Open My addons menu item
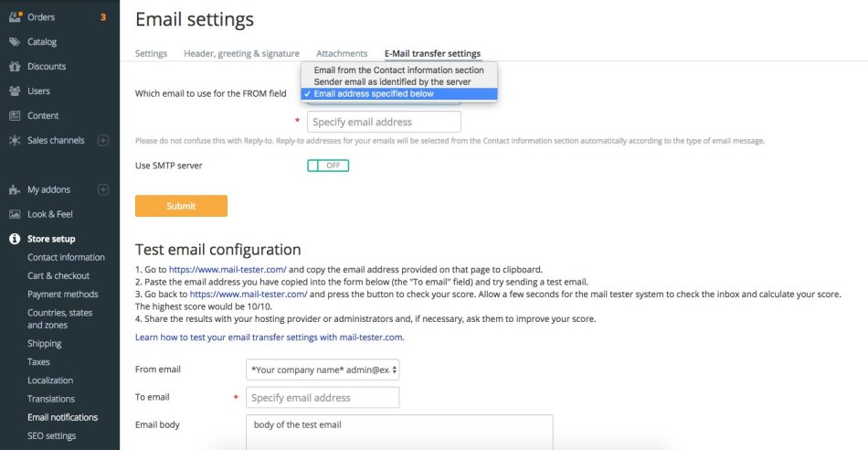Screen dimensions: 868x450 [48, 189]
